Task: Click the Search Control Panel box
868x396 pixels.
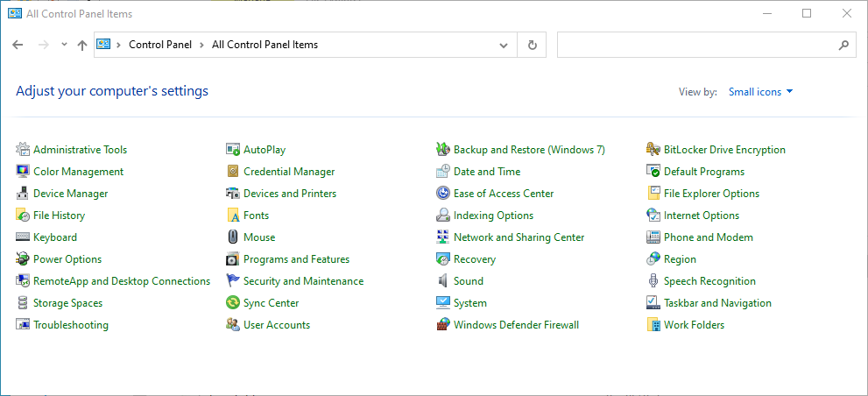Action: [696, 45]
